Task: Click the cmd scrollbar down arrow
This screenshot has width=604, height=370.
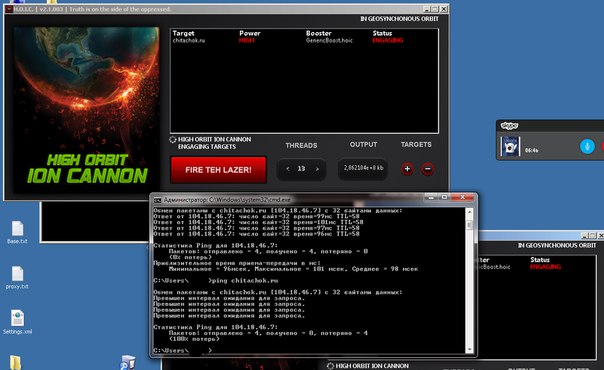Action: (x=469, y=349)
